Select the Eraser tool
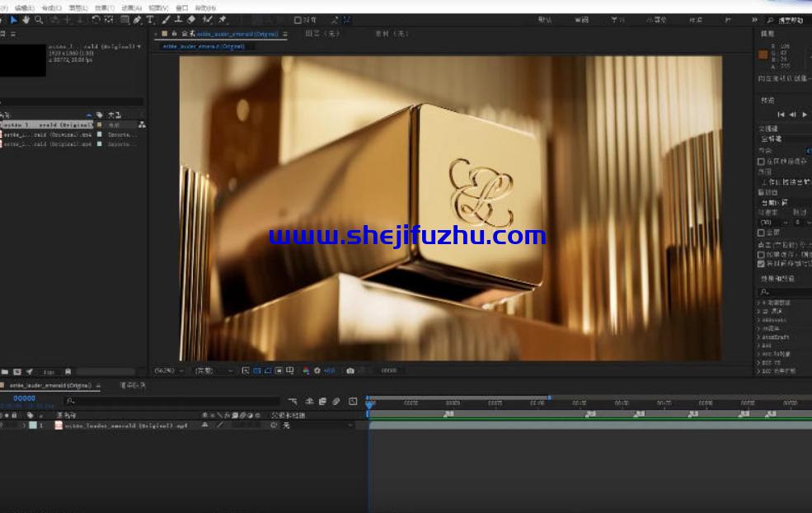812x513 pixels. 191,20
